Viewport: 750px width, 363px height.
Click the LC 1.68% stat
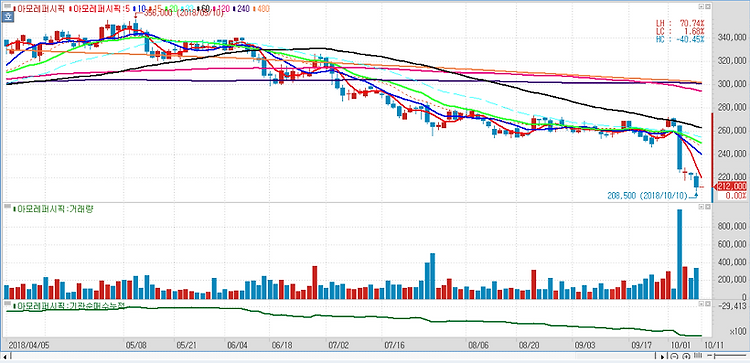[x=680, y=31]
